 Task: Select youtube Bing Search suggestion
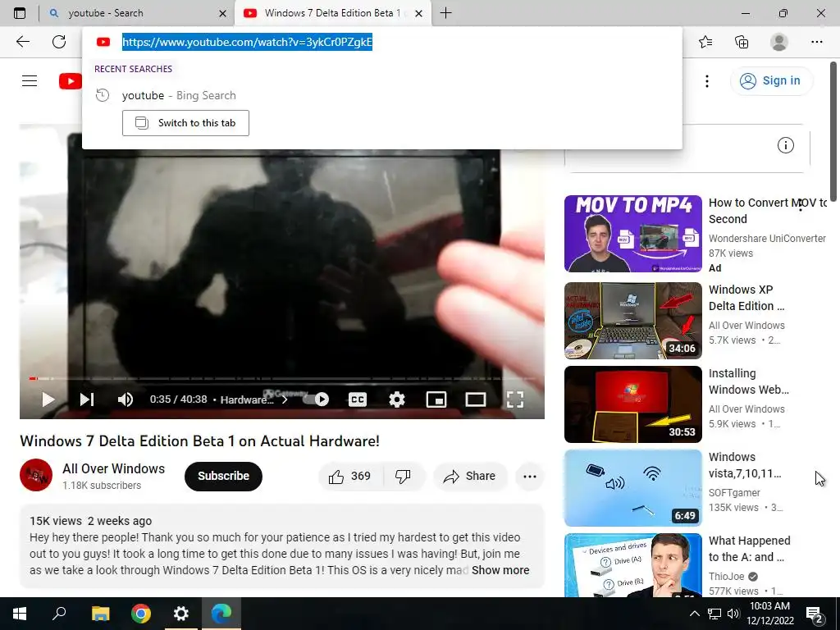pos(382,95)
